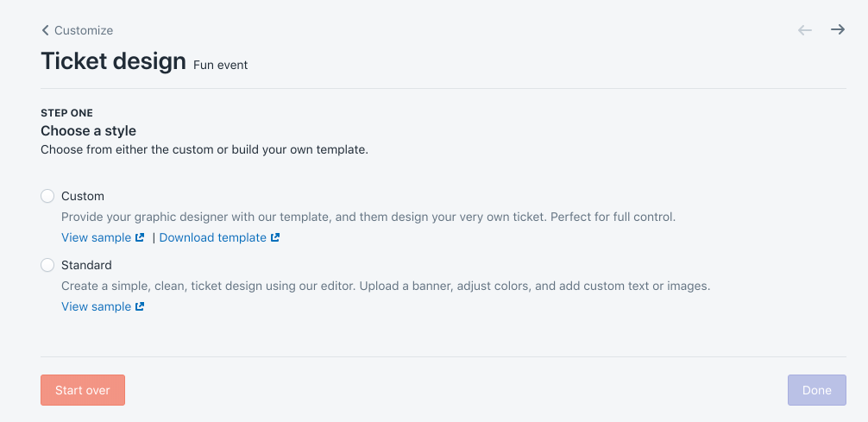Click the Done button
Screen dimensions: 868x422
(817, 390)
